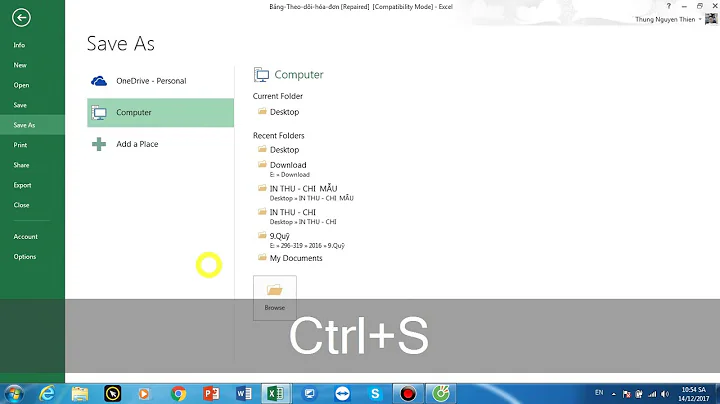Open TeamViewer from taskbar
Screen dimensions: 720x404
pos(342,394)
